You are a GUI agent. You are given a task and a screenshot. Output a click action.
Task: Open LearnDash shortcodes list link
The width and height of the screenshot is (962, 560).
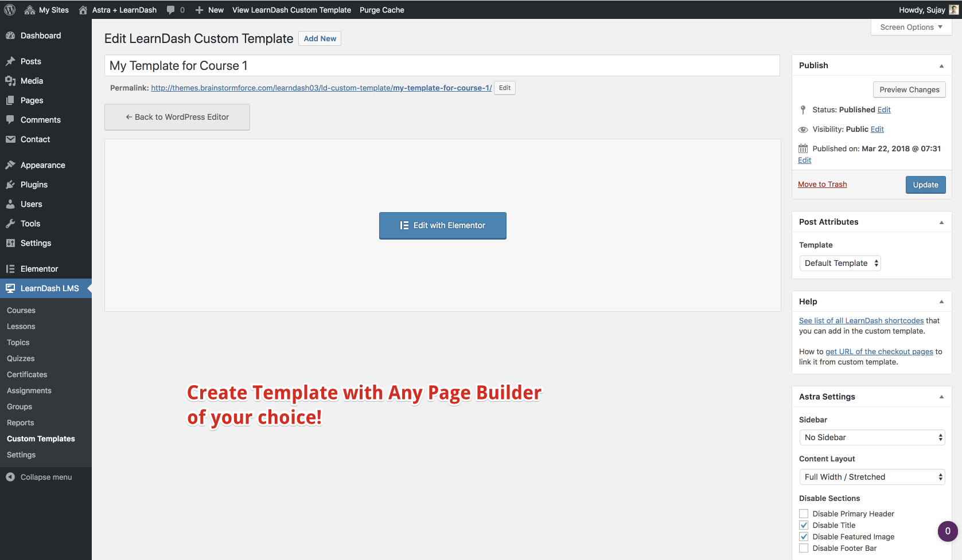(x=861, y=320)
